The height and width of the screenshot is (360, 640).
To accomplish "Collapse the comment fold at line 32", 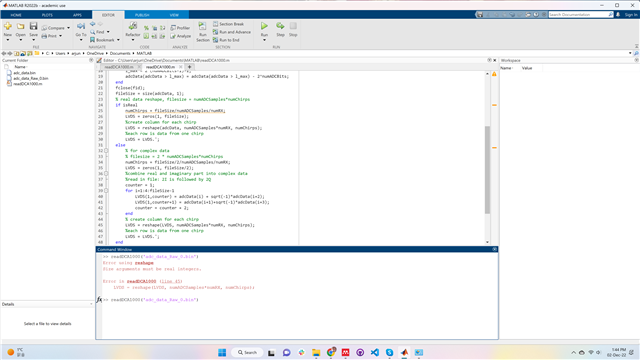I will pos(106,151).
